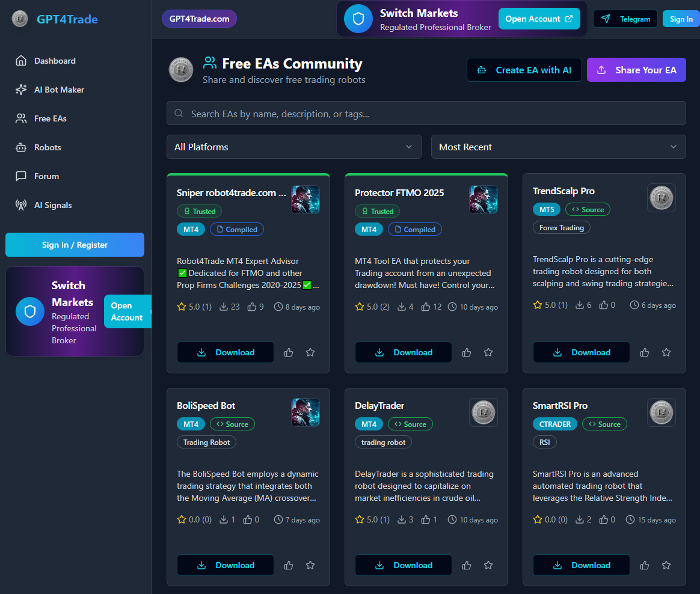Click the Protector FTMO 2025 author avatar
This screenshot has width=700, height=594.
tap(484, 200)
